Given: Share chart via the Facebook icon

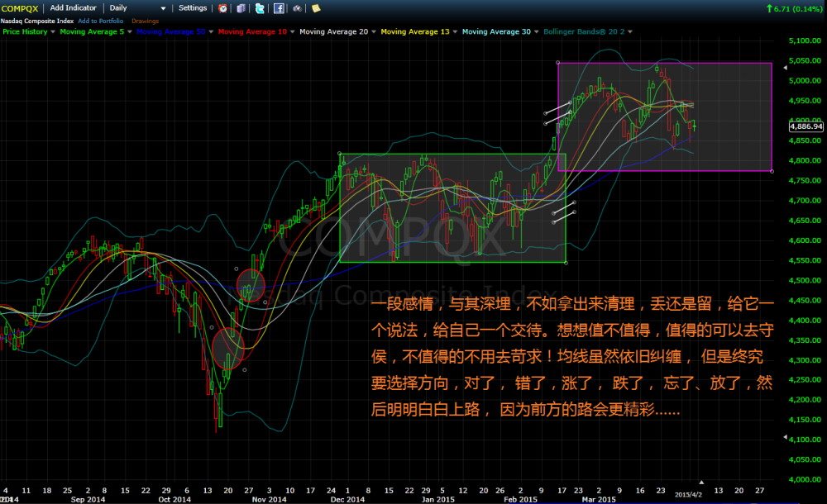Looking at the screenshot, I should [x=279, y=8].
